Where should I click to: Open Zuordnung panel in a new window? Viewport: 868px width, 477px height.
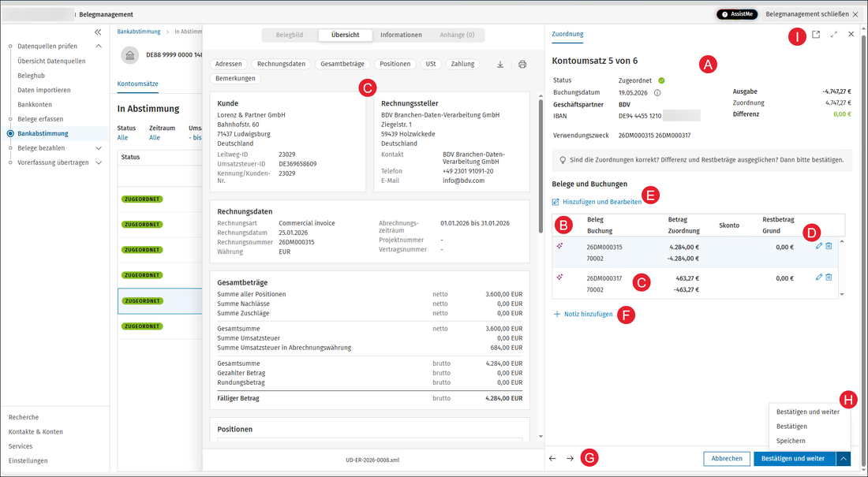pos(816,35)
